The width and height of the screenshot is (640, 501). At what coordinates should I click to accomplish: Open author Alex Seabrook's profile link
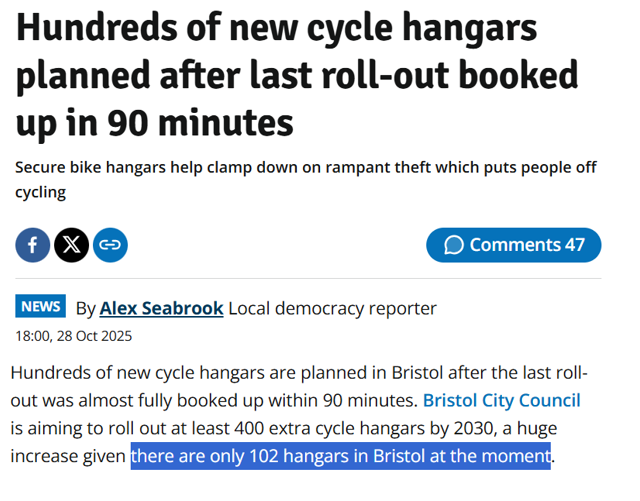pyautogui.click(x=162, y=308)
